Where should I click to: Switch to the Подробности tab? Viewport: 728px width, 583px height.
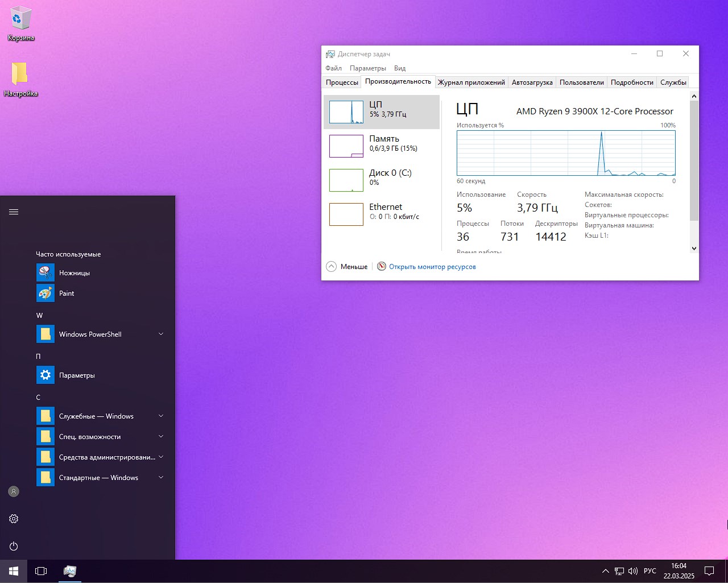pos(632,82)
